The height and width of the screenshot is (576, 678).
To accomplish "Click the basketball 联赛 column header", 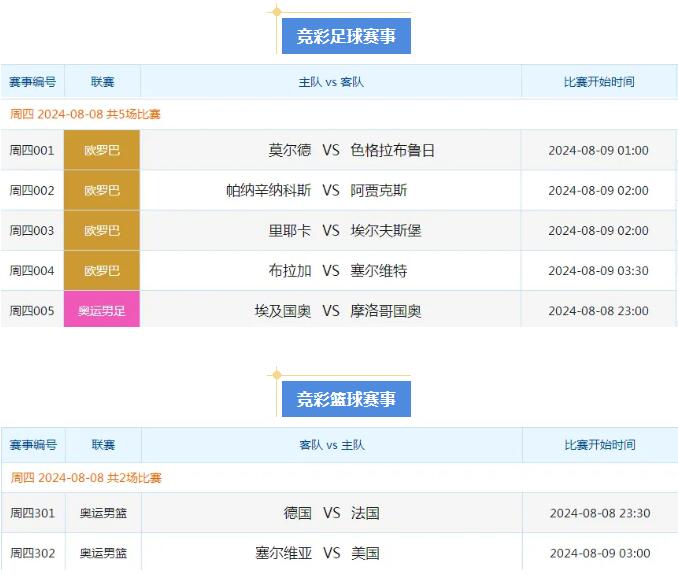I will pyautogui.click(x=103, y=445).
